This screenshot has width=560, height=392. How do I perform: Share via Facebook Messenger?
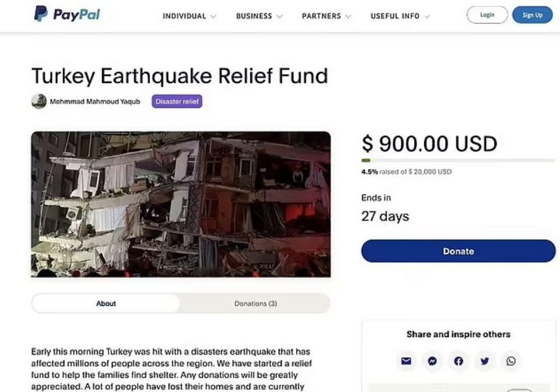[x=432, y=361]
